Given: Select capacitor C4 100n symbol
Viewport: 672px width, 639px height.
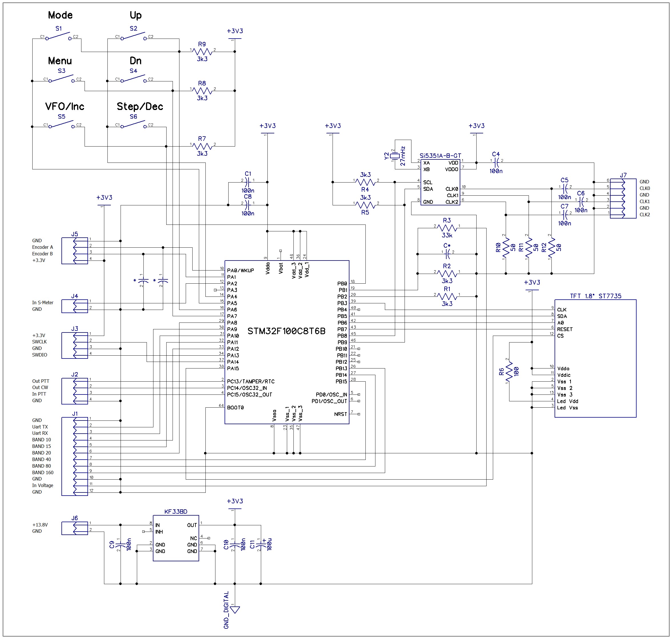Looking at the screenshot, I should [x=497, y=162].
